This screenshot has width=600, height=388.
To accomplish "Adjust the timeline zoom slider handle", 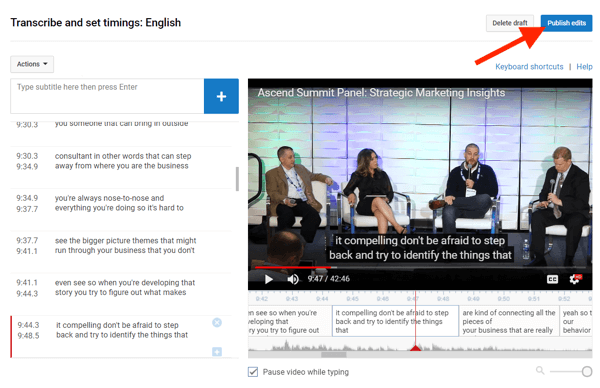I will tap(587, 371).
